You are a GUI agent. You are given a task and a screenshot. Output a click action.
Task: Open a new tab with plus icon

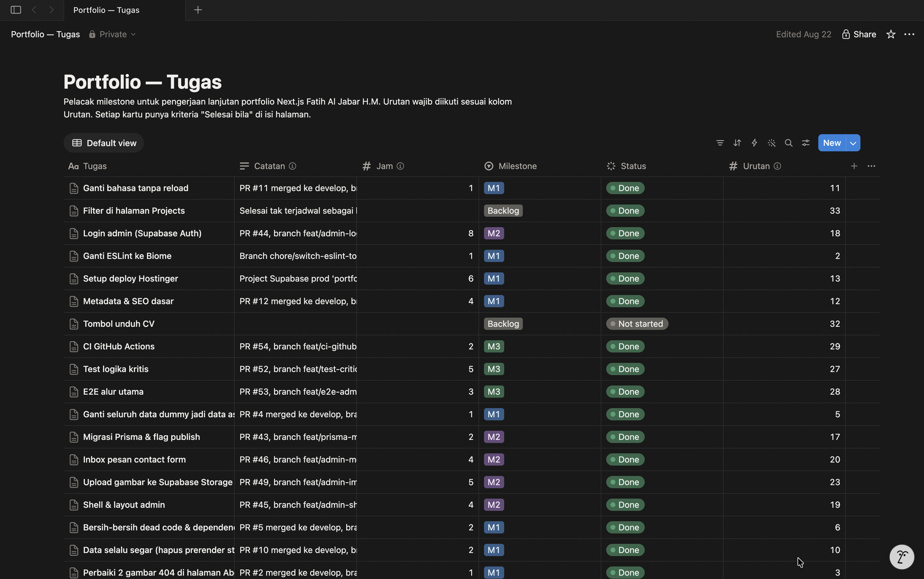tap(198, 10)
